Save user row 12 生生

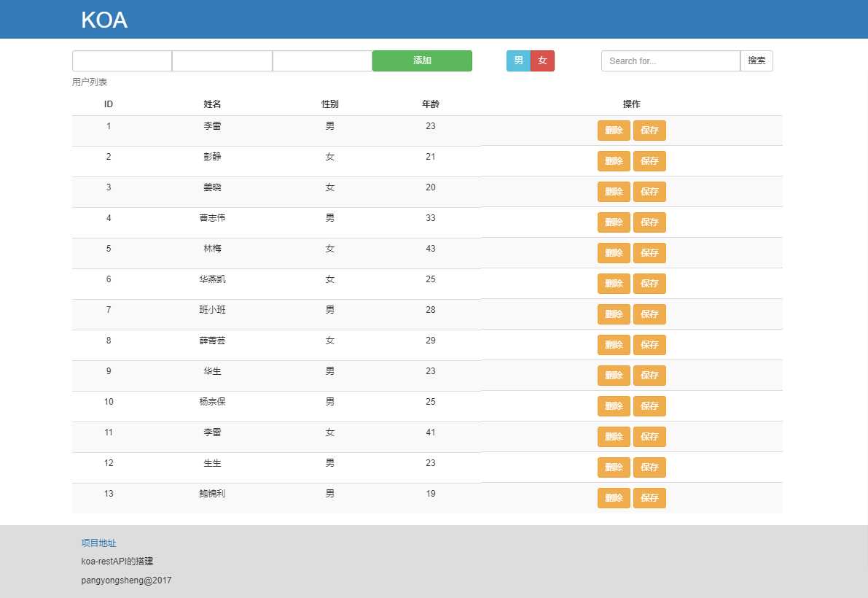[649, 467]
